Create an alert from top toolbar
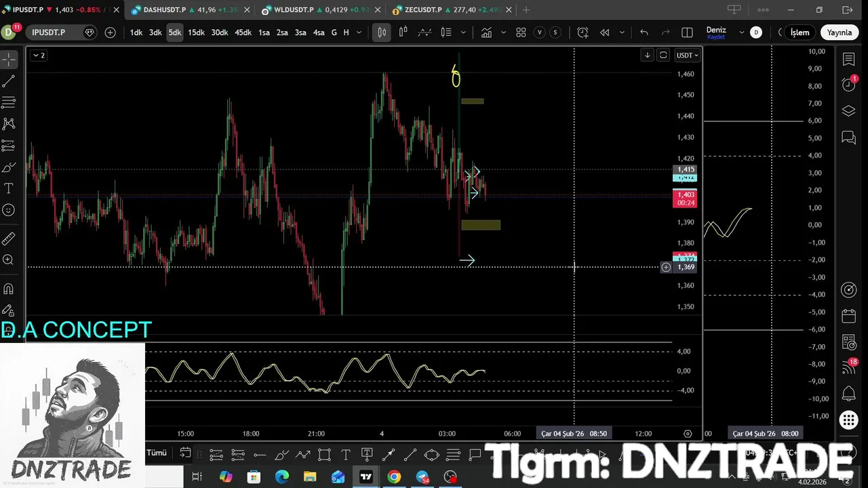 point(583,33)
